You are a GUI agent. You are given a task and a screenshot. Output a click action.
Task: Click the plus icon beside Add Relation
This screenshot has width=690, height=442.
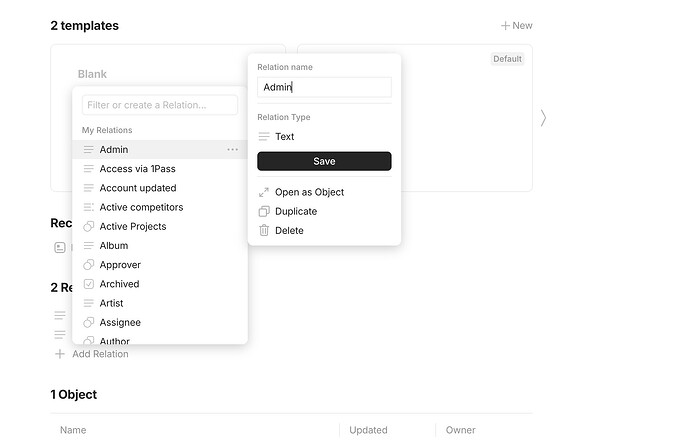(x=60, y=354)
